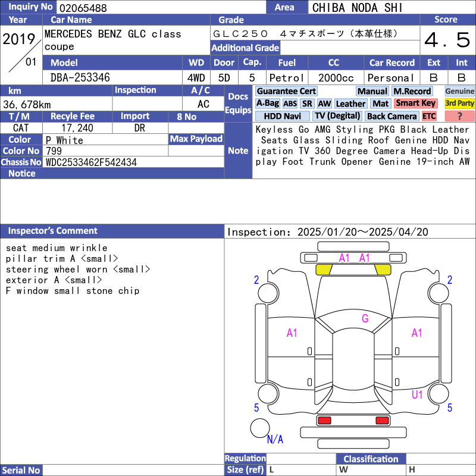Click the Back Camera equipment badge

[x=392, y=117]
